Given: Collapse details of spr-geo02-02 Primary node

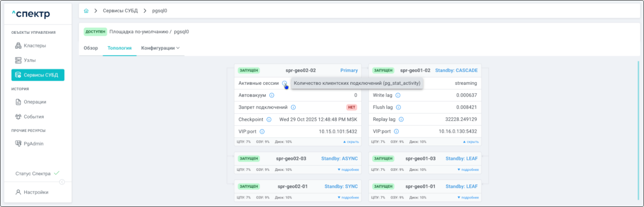Looking at the screenshot, I should (x=351, y=142).
